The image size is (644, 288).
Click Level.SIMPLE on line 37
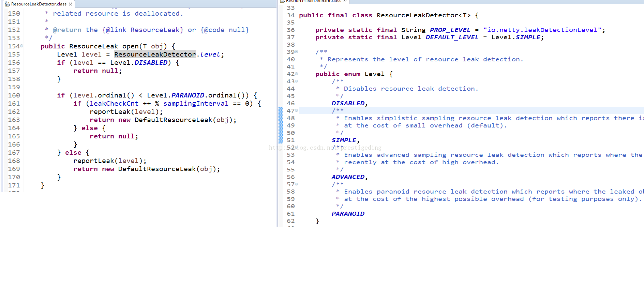516,37
